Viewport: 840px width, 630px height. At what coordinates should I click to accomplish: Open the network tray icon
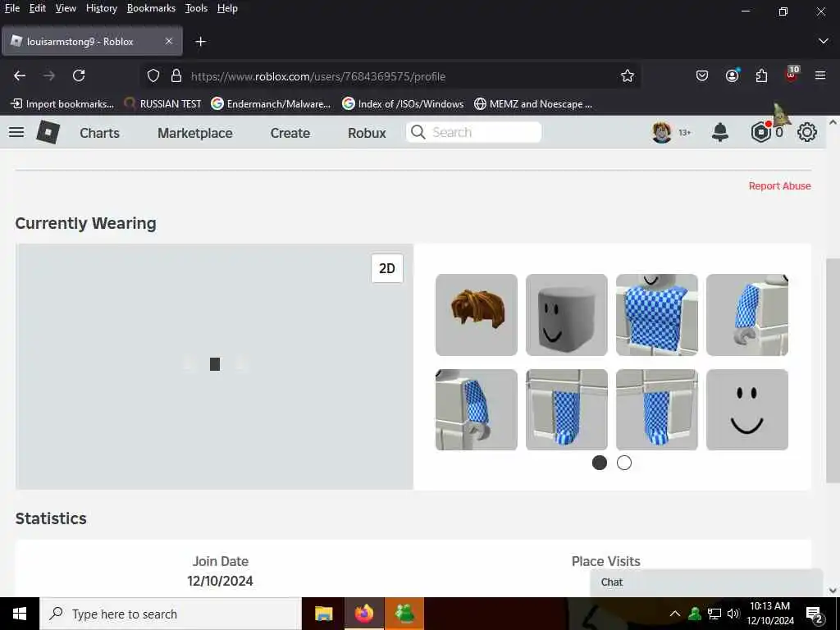click(x=714, y=614)
